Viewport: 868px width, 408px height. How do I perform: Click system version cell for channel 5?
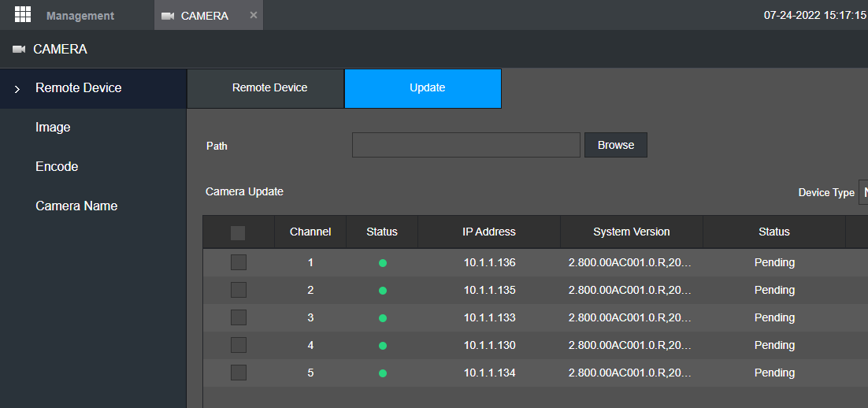pyautogui.click(x=630, y=373)
